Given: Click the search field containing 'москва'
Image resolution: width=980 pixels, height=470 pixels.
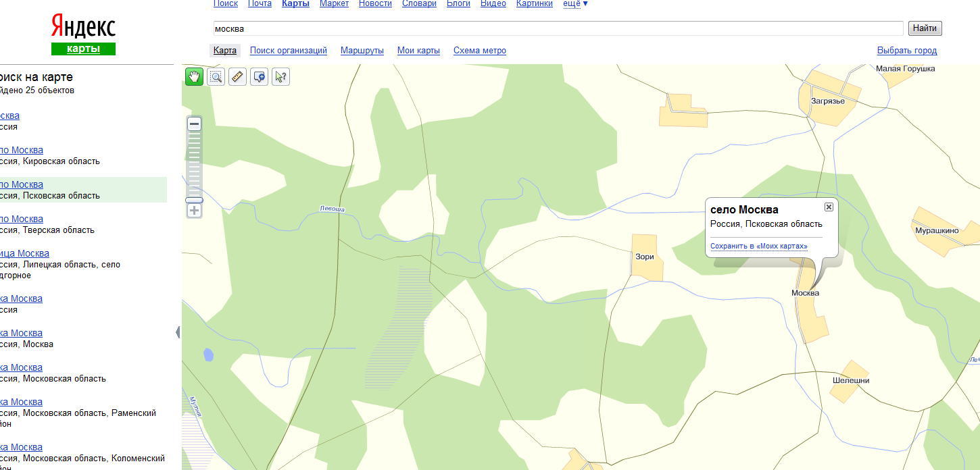Looking at the screenshot, I should tap(558, 28).
